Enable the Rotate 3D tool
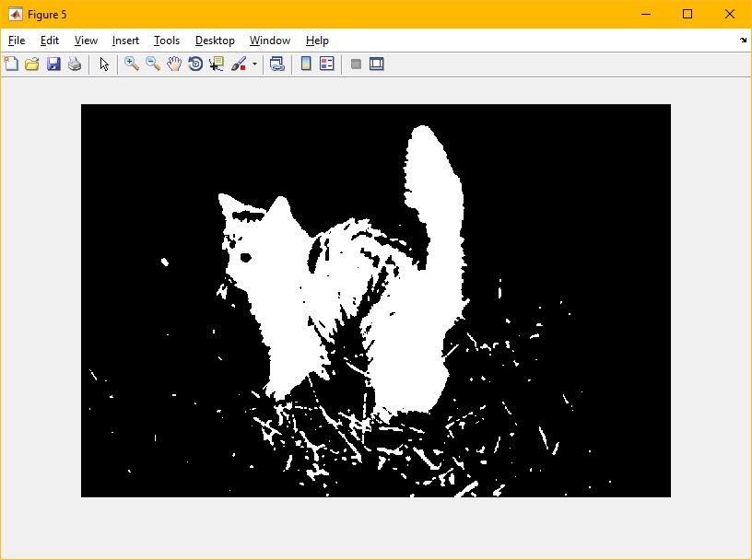 point(195,64)
